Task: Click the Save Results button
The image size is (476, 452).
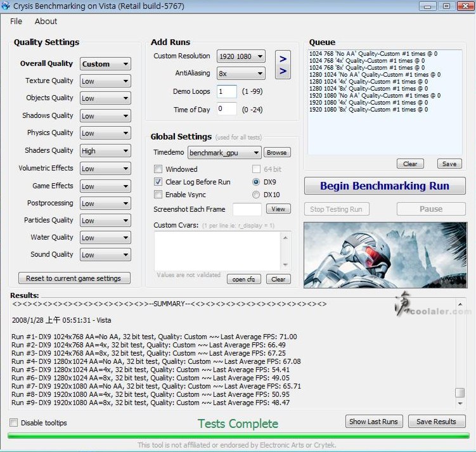Action: 437,422
